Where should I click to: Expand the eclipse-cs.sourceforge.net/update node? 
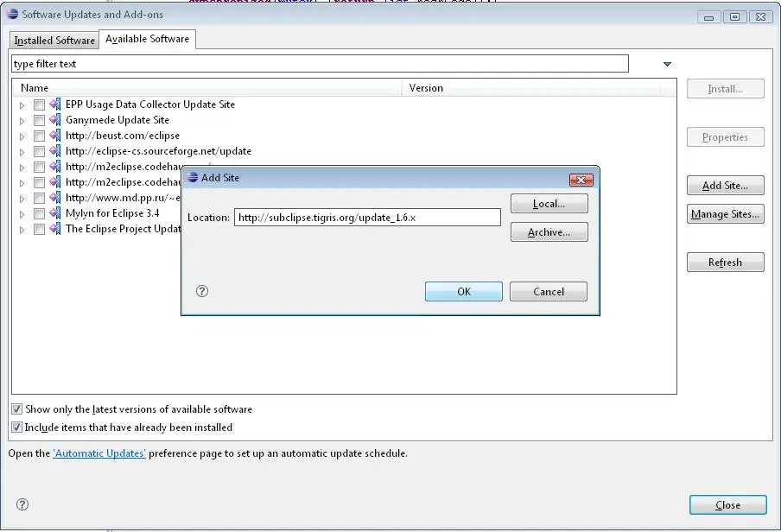pos(22,152)
